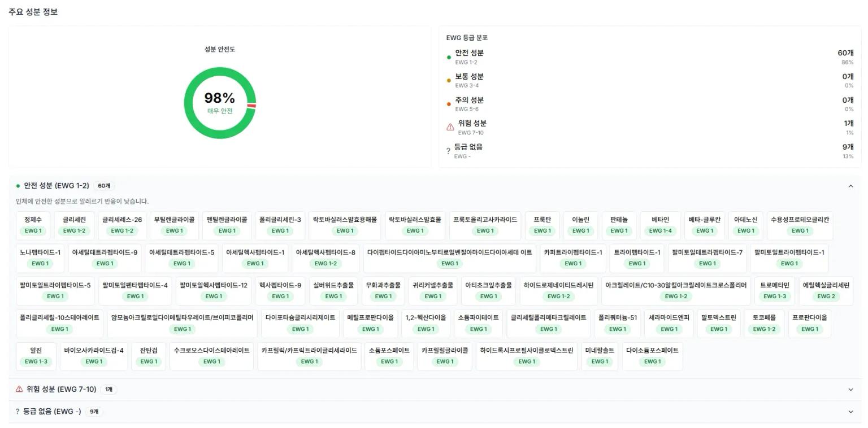Click the 하이드록시프로필사이클로덱스트린 ingredient chip
868x428 pixels.
coord(527,356)
